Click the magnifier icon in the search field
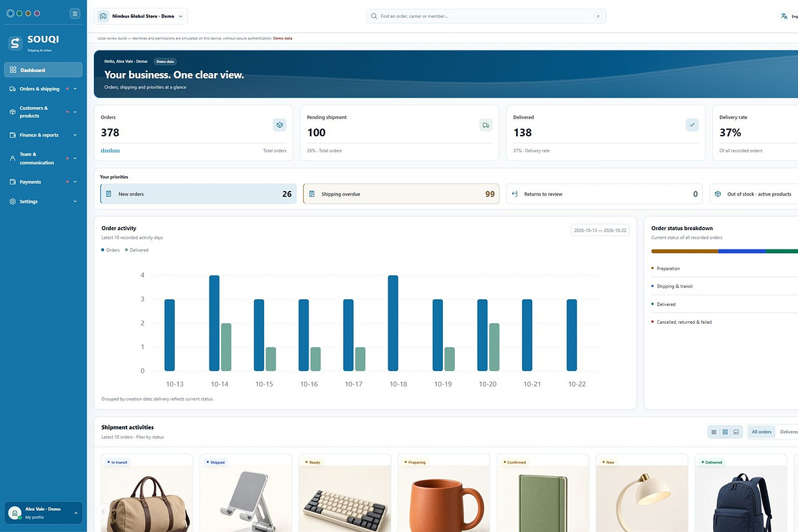 [x=374, y=16]
